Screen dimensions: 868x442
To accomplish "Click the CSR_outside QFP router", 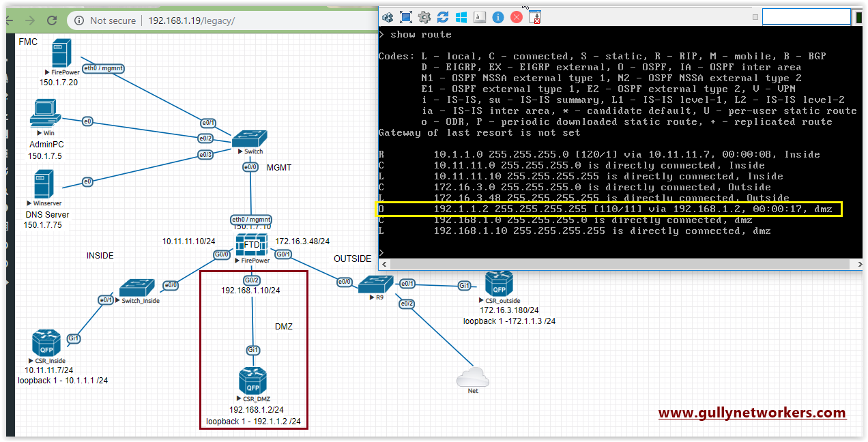I will coord(499,284).
